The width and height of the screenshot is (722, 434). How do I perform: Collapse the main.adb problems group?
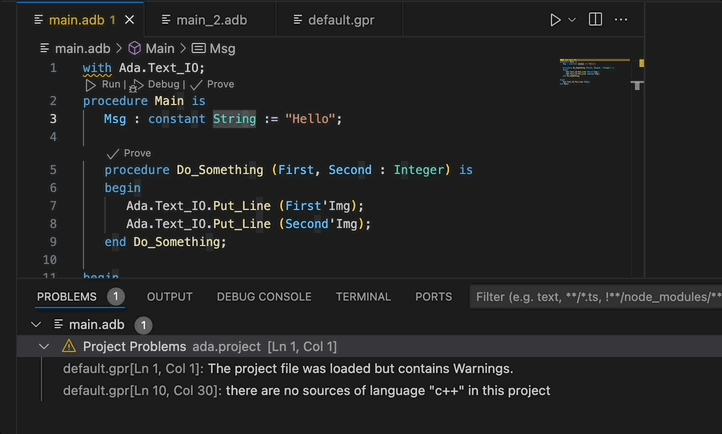coord(36,324)
